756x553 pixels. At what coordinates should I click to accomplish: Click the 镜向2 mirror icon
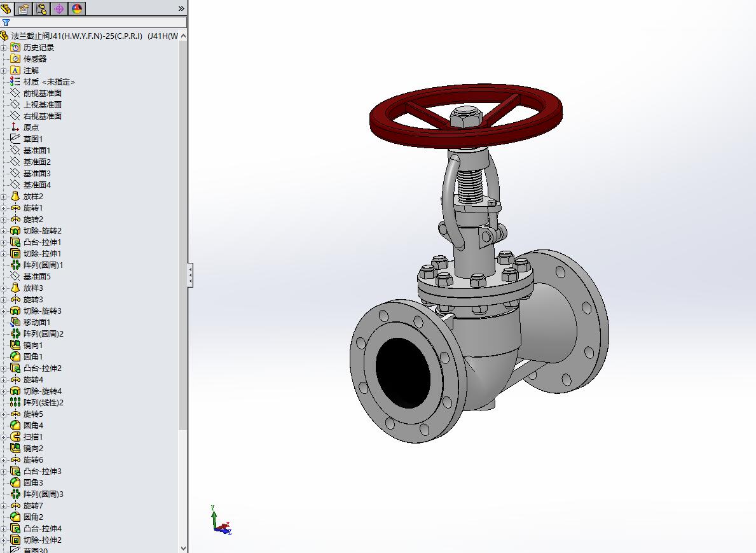pyautogui.click(x=15, y=448)
